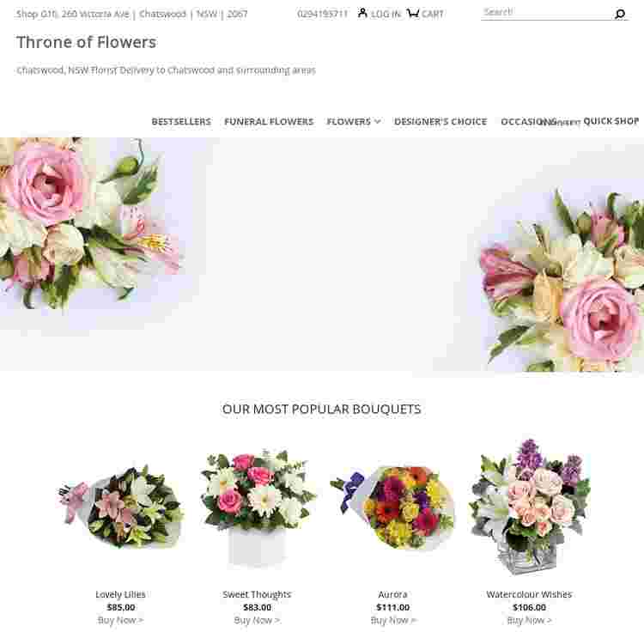644x644 pixels.
Task: Click the search magnifier icon
Action: (619, 14)
